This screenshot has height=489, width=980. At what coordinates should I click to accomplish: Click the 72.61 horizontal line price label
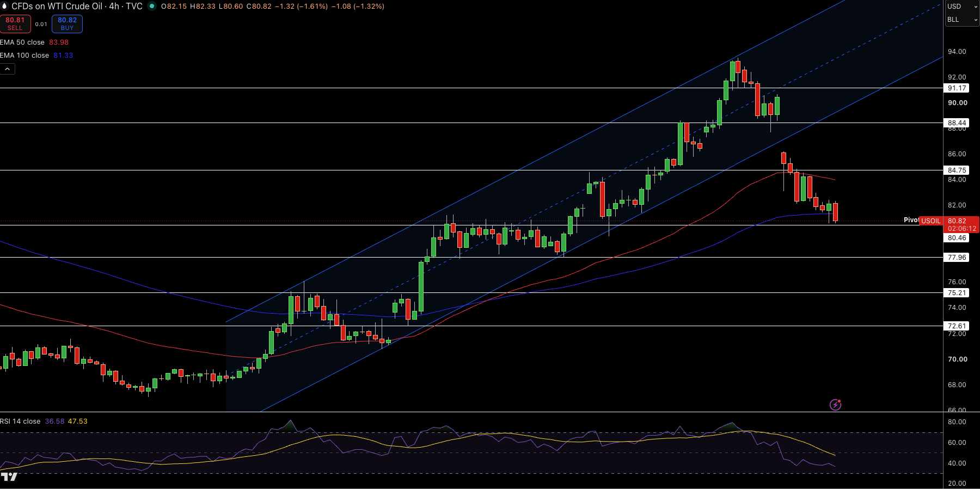pyautogui.click(x=957, y=326)
